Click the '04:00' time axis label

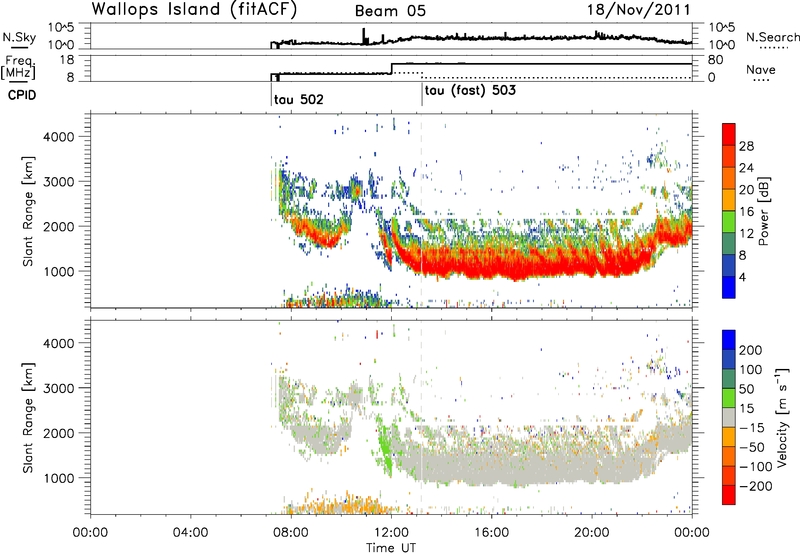[x=191, y=533]
